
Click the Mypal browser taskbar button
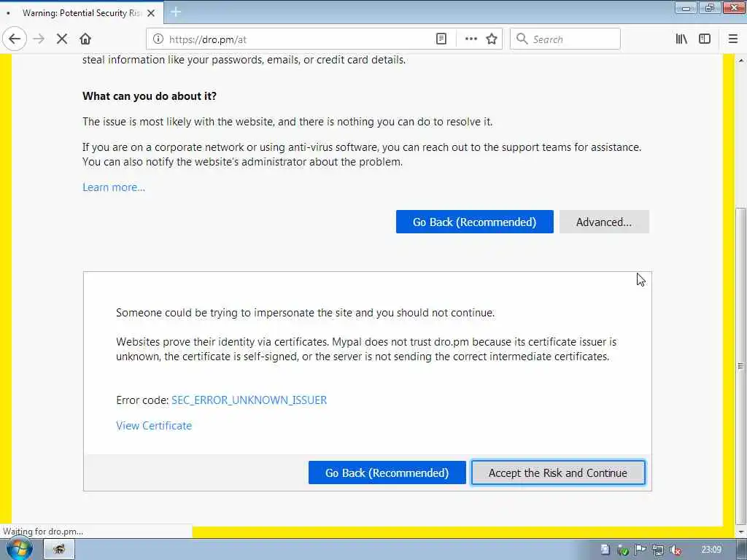pos(59,550)
